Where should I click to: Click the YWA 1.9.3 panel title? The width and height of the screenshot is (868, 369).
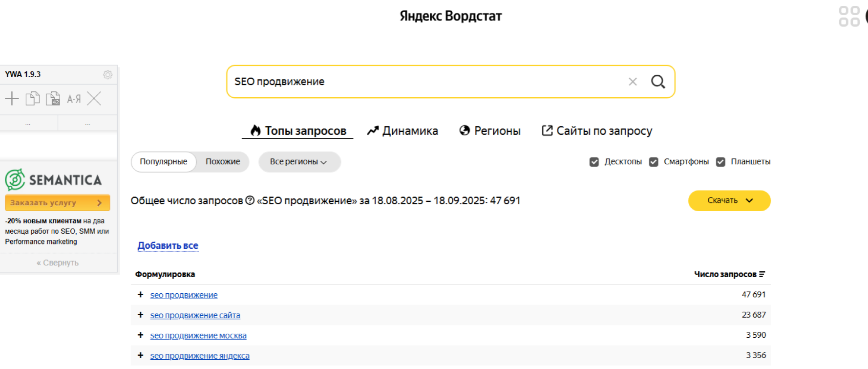(x=22, y=74)
